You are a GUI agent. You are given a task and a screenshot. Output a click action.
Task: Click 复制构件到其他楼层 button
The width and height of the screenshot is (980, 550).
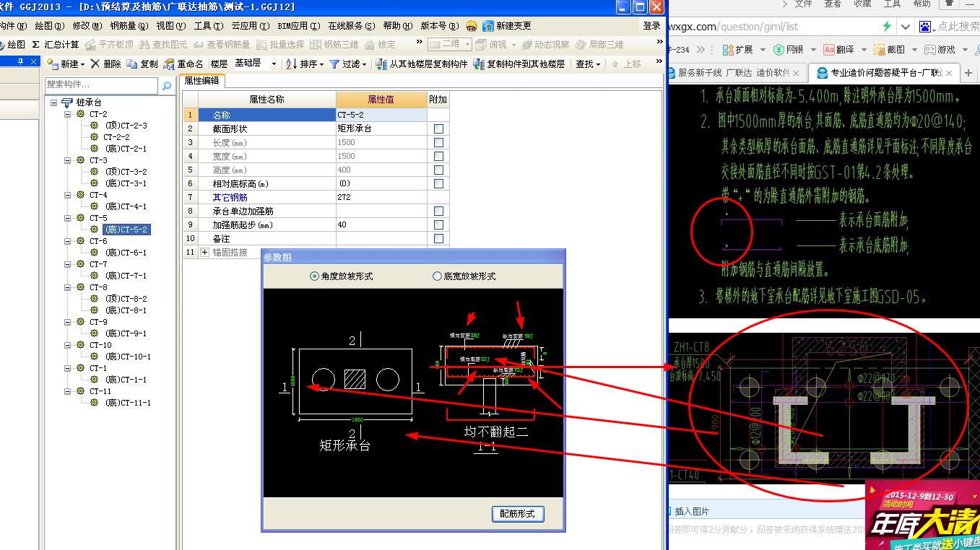point(519,64)
